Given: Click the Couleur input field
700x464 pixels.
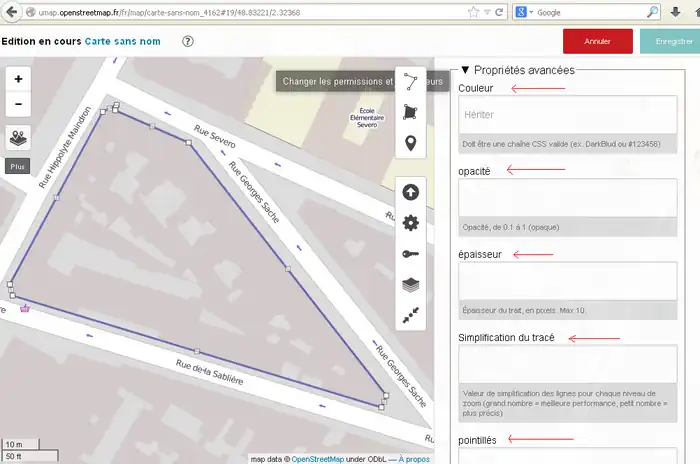Looking at the screenshot, I should pos(567,116).
